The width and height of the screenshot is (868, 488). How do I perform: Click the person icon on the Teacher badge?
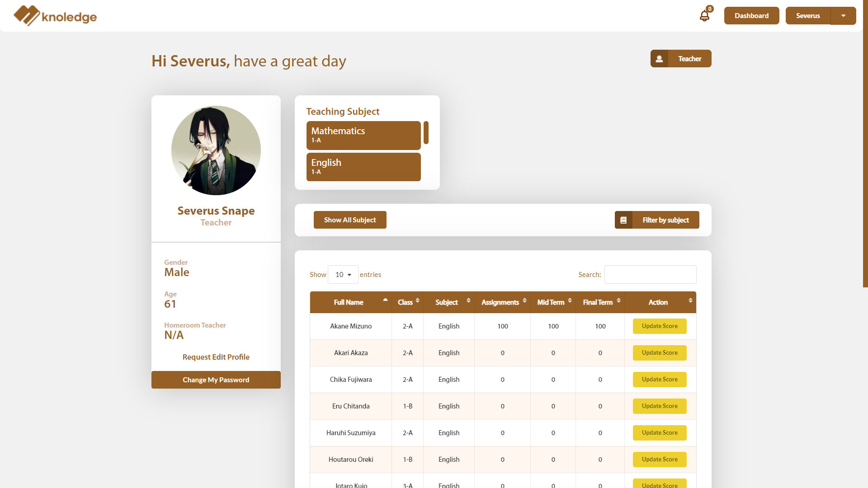point(659,58)
